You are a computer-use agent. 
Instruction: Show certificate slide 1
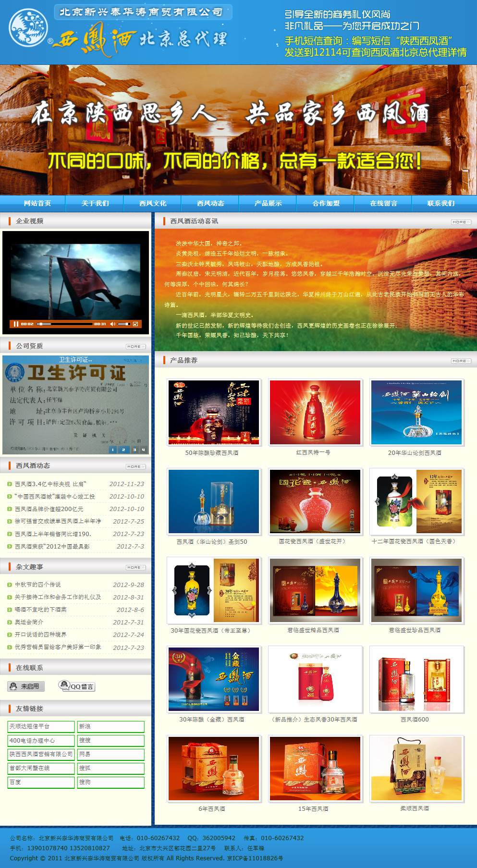click(113, 450)
